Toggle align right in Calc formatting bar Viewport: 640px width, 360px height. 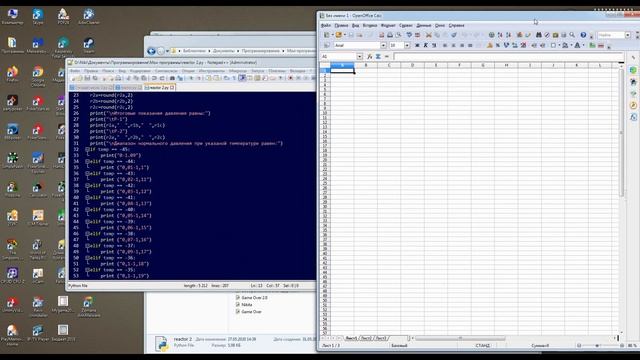tap(462, 45)
